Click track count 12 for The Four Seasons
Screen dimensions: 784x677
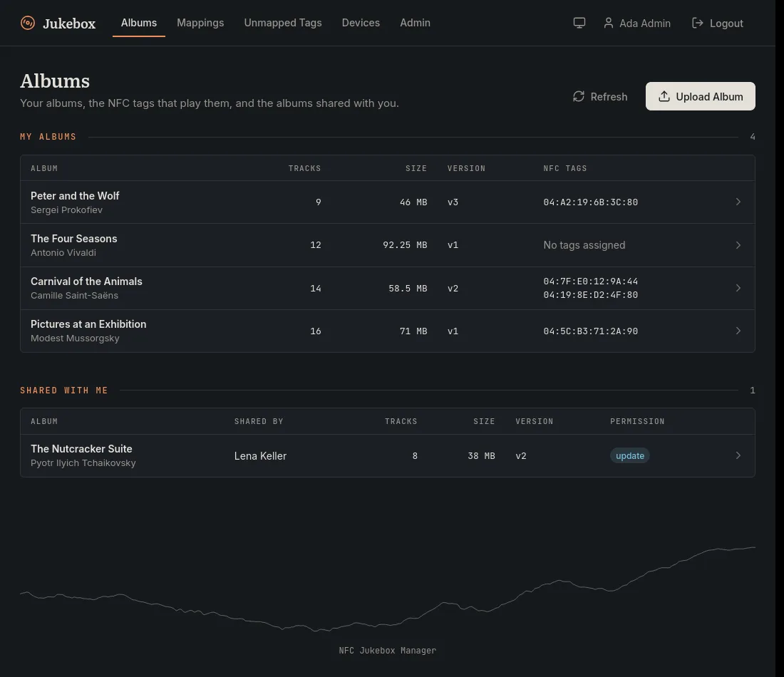(316, 245)
